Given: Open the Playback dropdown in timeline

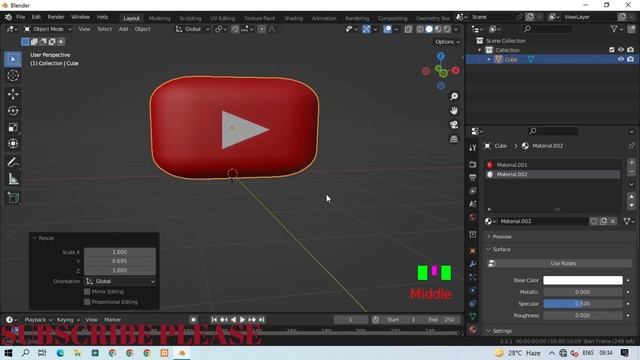Looking at the screenshot, I should coord(38,320).
